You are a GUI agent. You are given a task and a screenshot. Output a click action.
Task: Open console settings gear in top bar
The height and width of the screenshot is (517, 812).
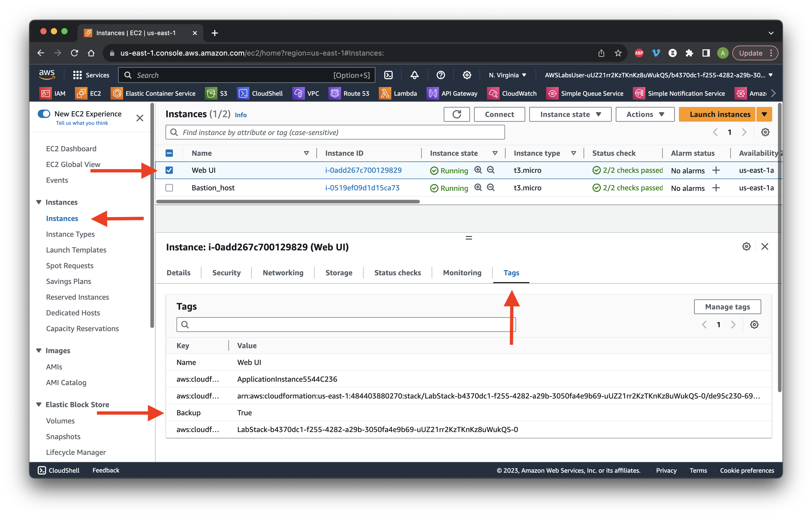[467, 75]
